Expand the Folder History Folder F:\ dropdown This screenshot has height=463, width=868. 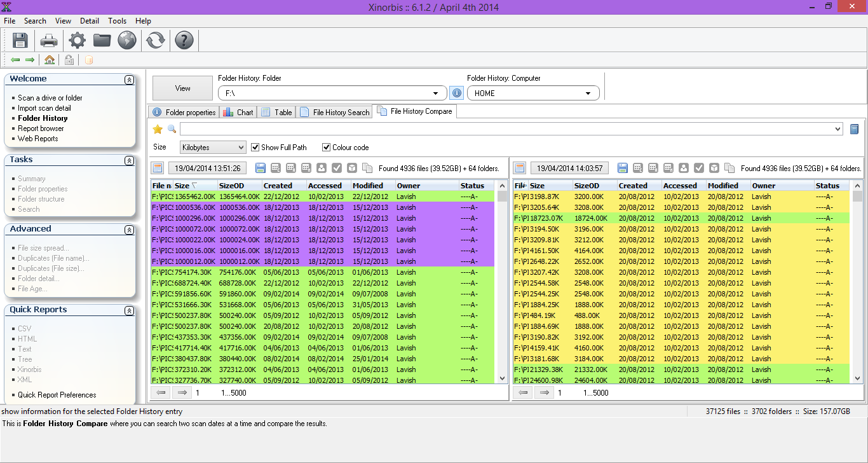click(x=435, y=93)
